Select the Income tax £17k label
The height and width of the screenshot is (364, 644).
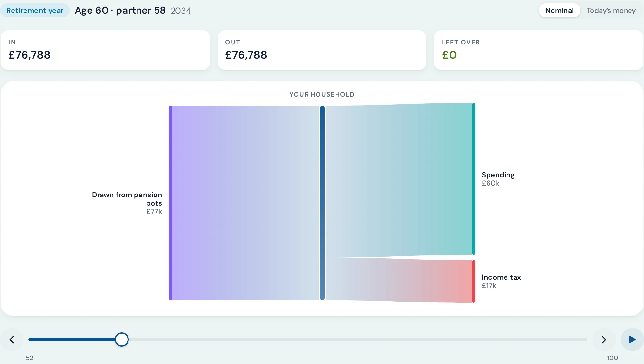501,281
